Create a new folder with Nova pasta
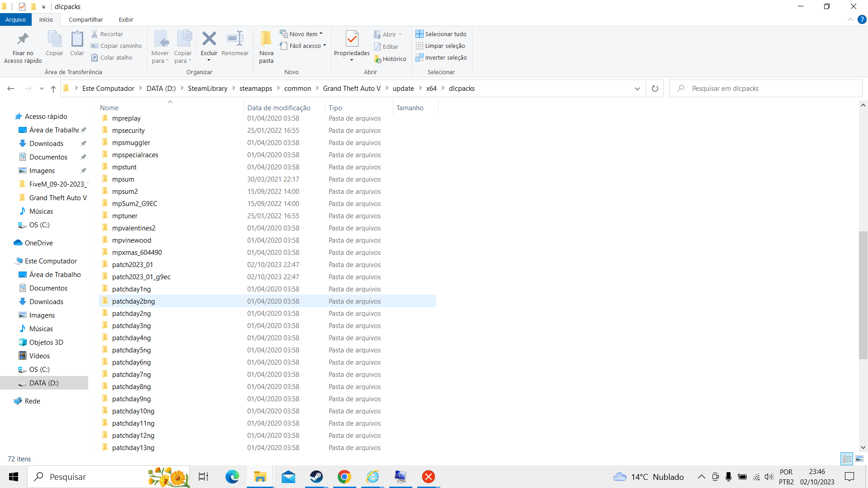The width and height of the screenshot is (868, 488). pyautogui.click(x=266, y=47)
